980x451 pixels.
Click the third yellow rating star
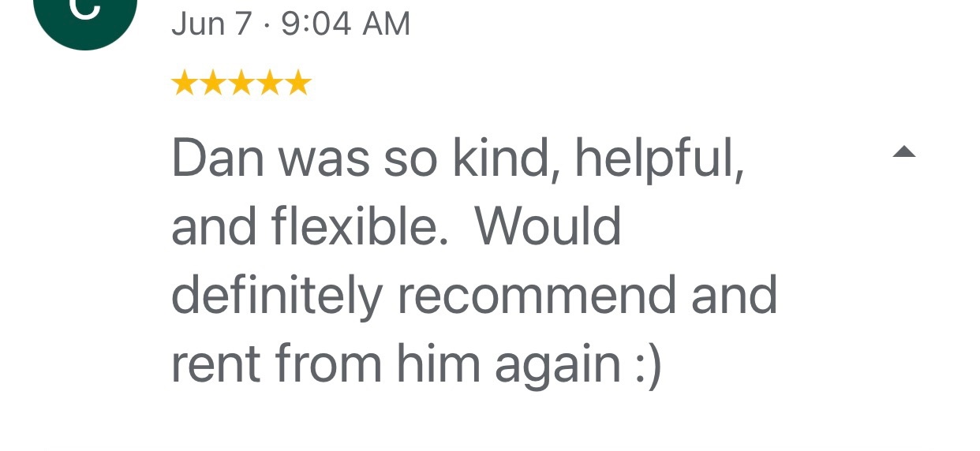point(241,82)
